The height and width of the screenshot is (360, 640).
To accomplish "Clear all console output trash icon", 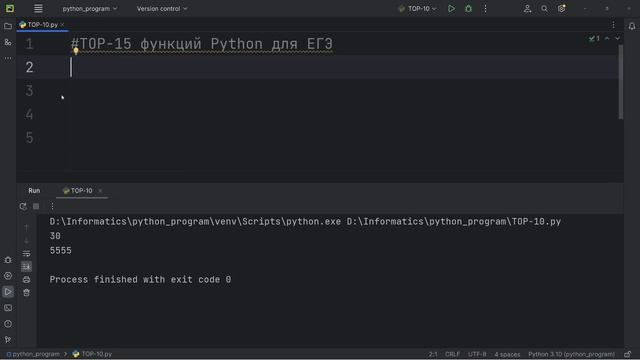I will click(27, 293).
